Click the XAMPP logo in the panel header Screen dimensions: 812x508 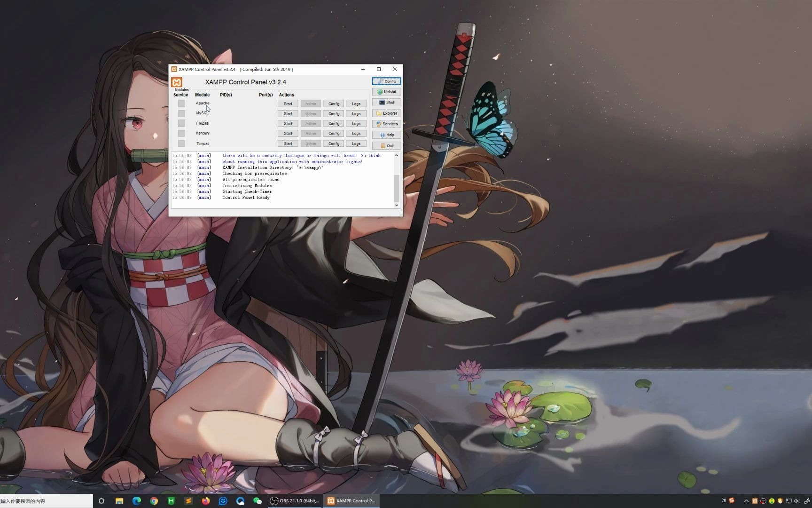(177, 82)
